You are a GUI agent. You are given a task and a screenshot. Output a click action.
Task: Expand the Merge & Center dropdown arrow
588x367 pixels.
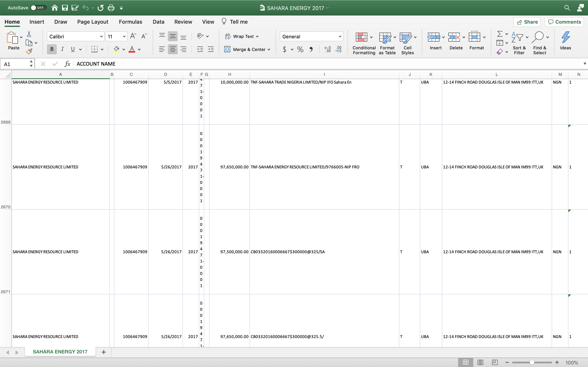click(x=269, y=50)
